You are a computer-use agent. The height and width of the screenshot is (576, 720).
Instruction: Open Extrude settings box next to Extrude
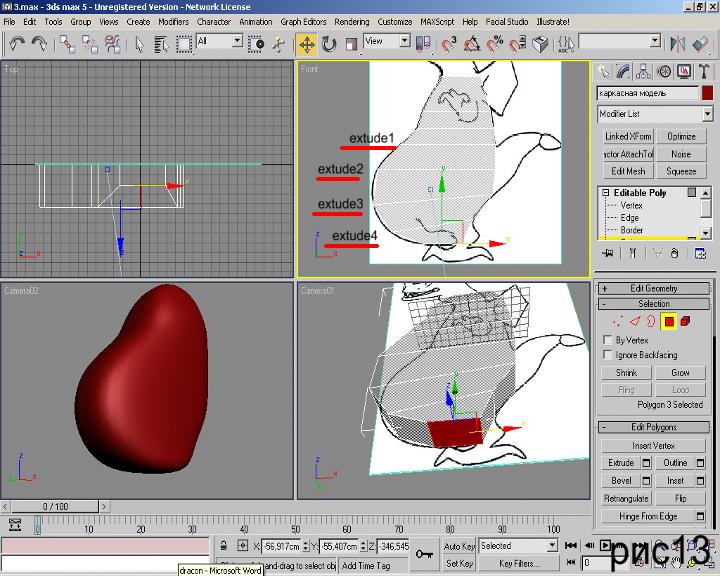tap(646, 463)
